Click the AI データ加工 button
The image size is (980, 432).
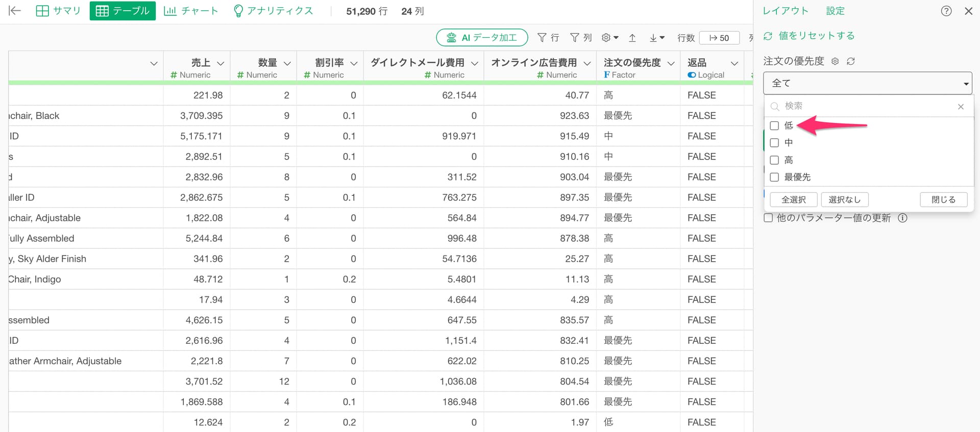tap(482, 38)
